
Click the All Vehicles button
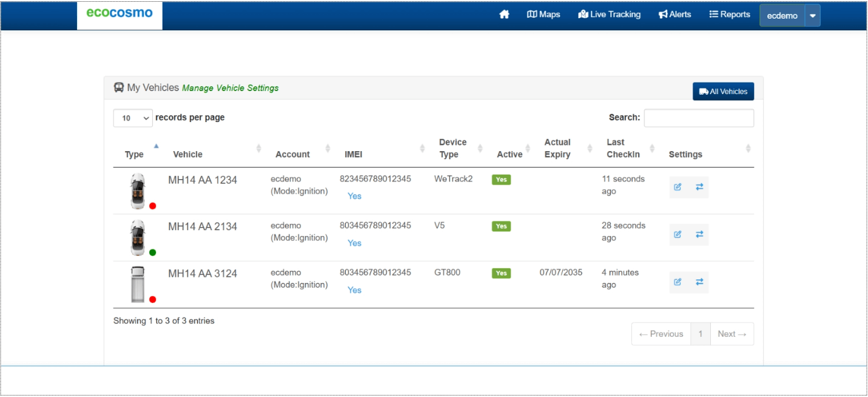point(723,92)
